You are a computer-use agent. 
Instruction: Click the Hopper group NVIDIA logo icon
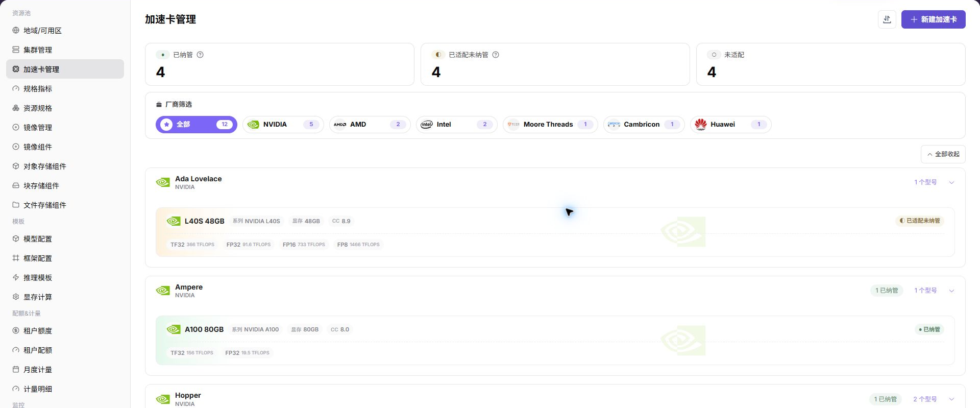163,399
